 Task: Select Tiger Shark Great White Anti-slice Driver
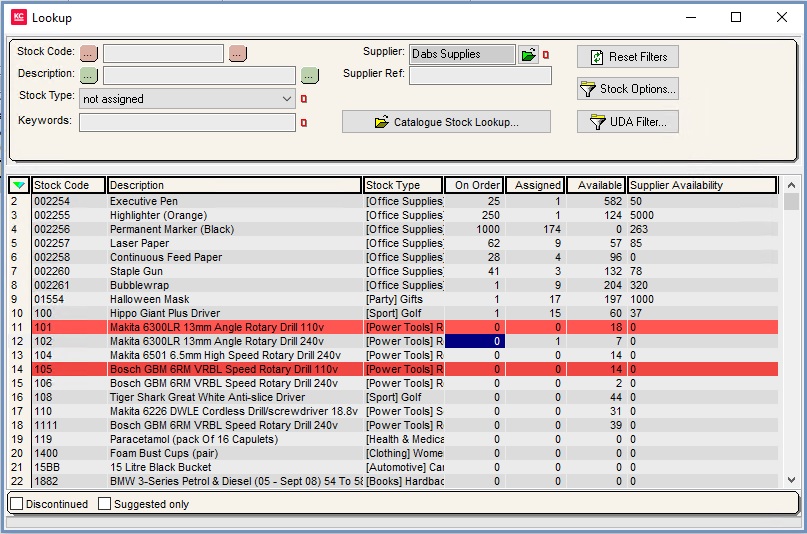(207, 397)
